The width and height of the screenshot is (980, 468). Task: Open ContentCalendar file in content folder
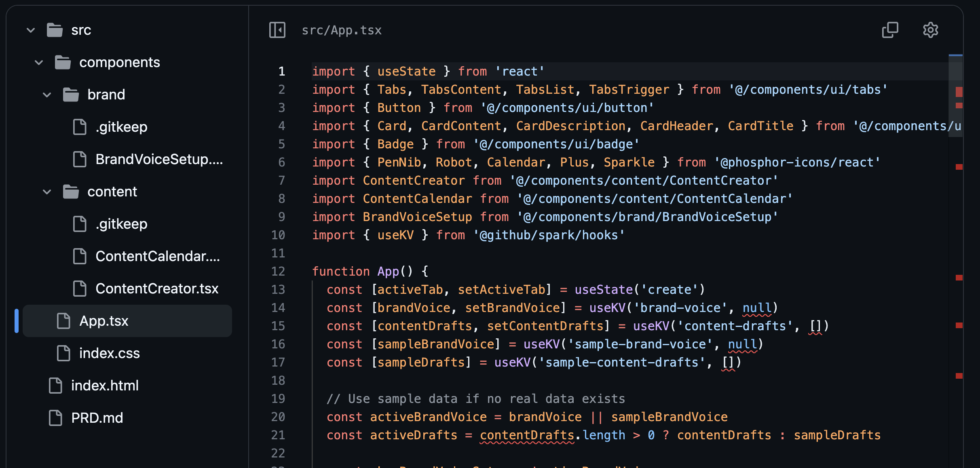158,256
